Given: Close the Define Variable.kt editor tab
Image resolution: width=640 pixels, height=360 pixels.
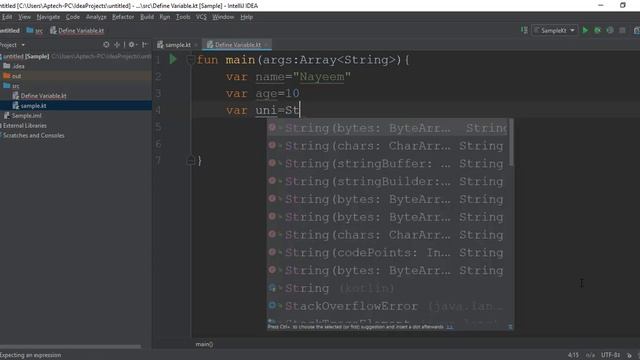Looking at the screenshot, I should point(267,45).
